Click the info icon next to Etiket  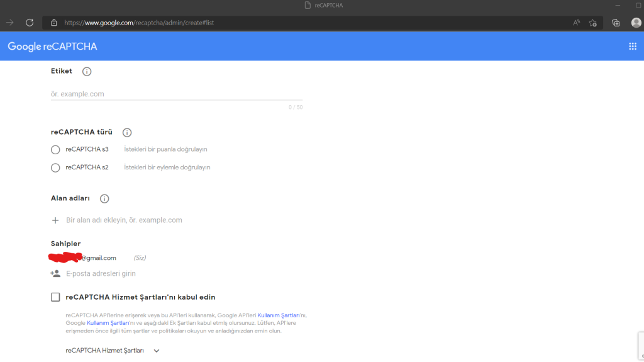point(87,71)
